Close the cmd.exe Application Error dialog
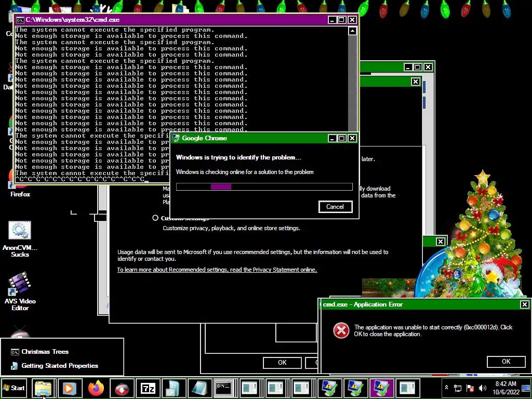This screenshot has height=399, width=532. [x=524, y=304]
